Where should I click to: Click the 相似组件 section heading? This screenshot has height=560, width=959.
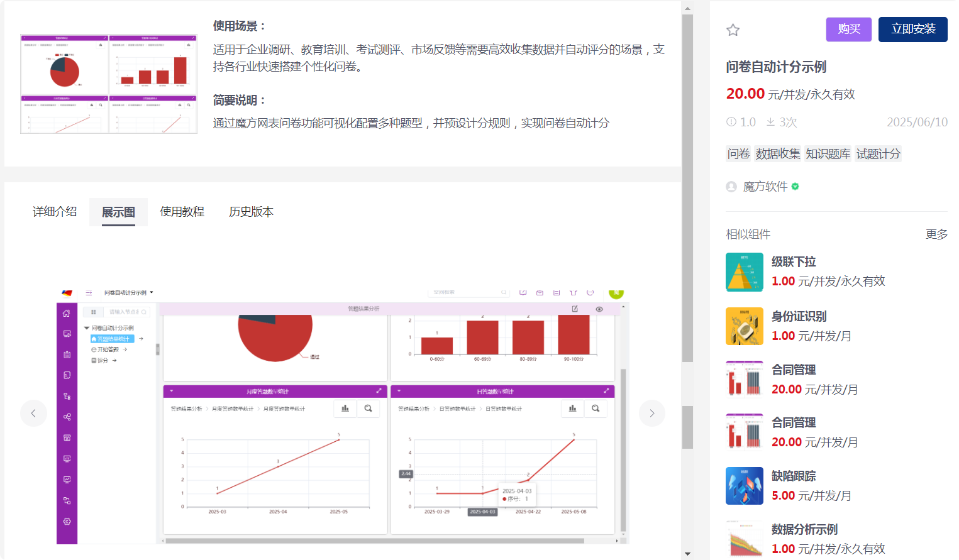point(748,234)
